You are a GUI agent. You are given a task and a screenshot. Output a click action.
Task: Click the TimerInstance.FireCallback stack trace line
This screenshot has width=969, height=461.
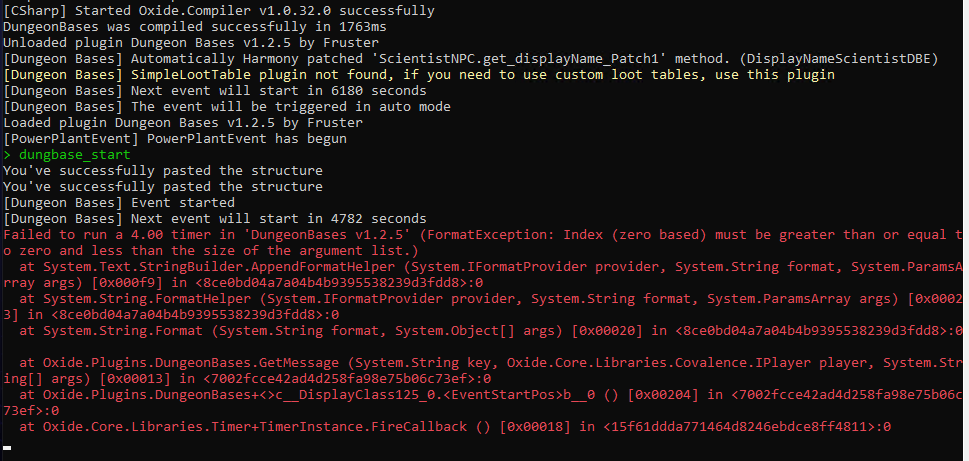(450, 427)
